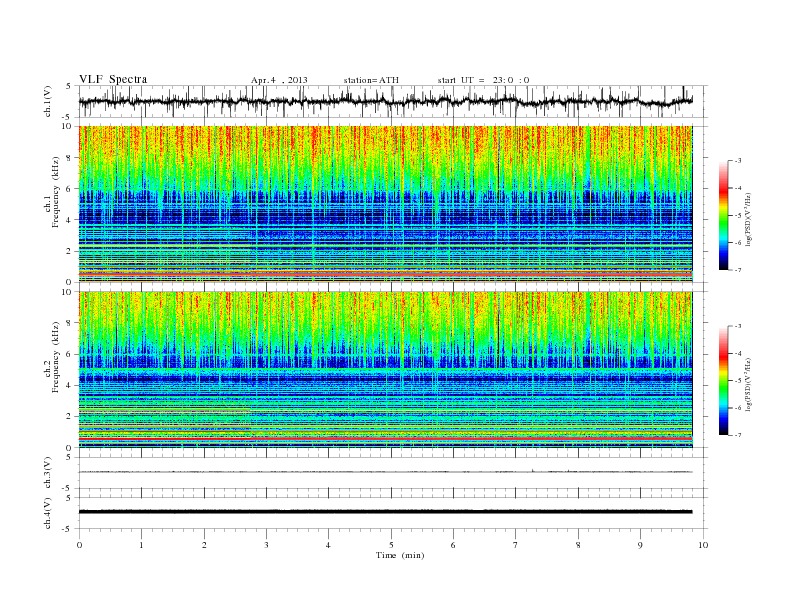
Task: Click the ch.1 'Frequency (kHz)' axis label
Action: pyautogui.click(x=56, y=192)
